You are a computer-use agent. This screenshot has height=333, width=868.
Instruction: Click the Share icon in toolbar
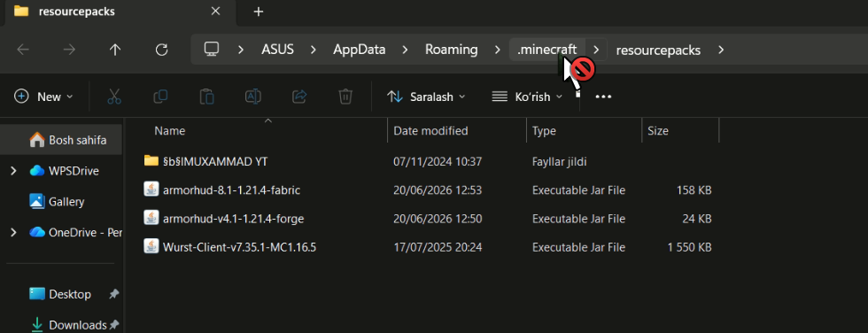pyautogui.click(x=299, y=97)
